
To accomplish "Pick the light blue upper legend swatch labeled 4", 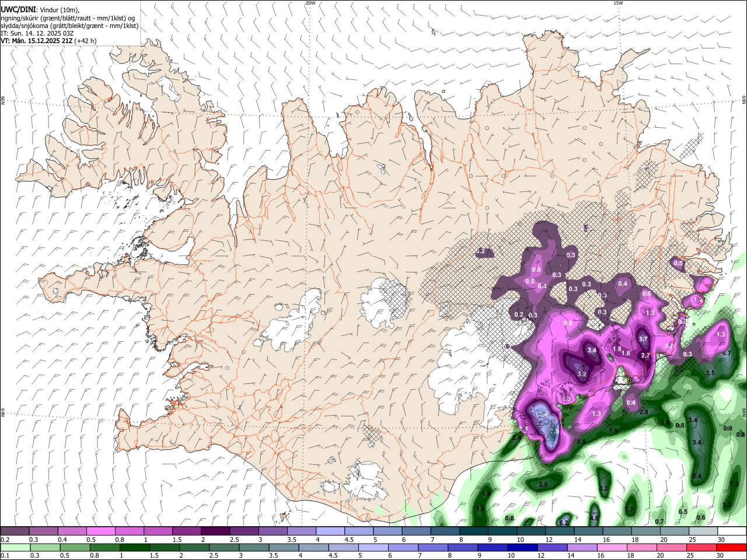I will pos(330,531).
